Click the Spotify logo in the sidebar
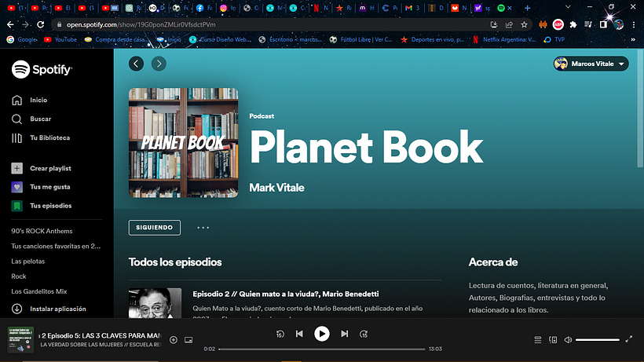The width and height of the screenshot is (644, 362). click(42, 69)
